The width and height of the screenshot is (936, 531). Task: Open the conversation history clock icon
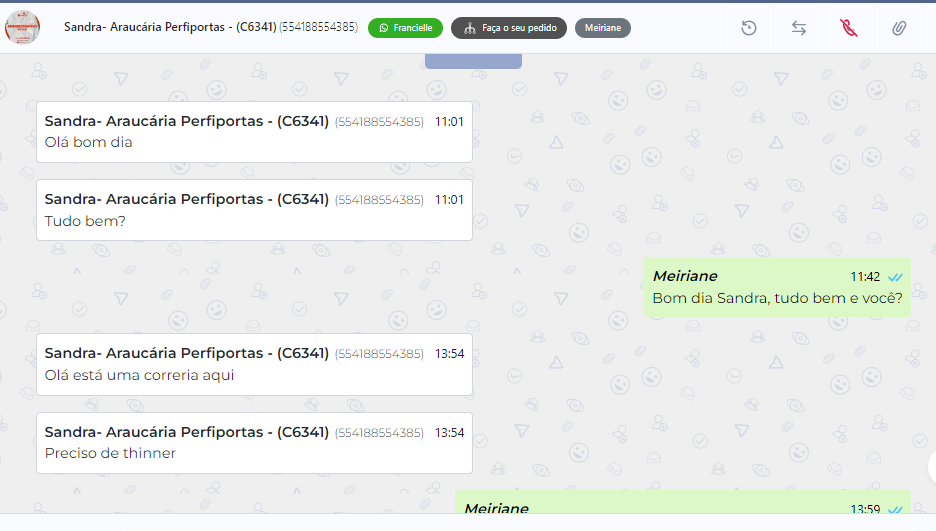[x=749, y=28]
